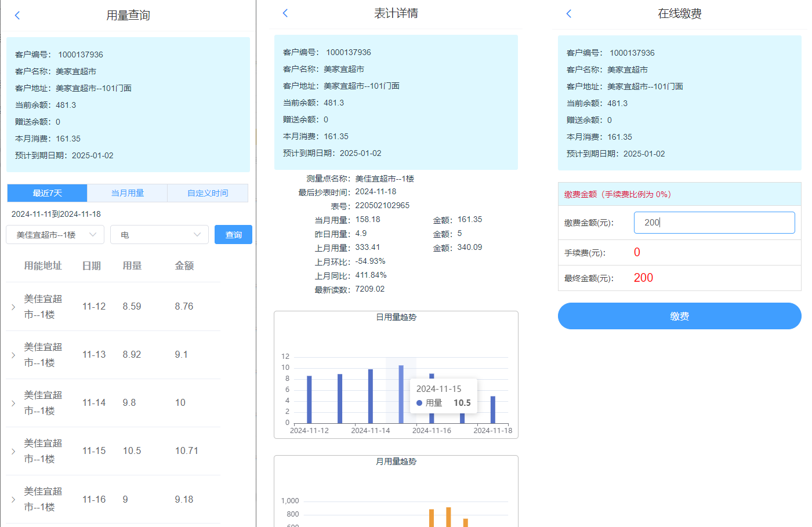
Task: Click the 2024-11-15 bar in daily chart
Action: [x=401, y=394]
